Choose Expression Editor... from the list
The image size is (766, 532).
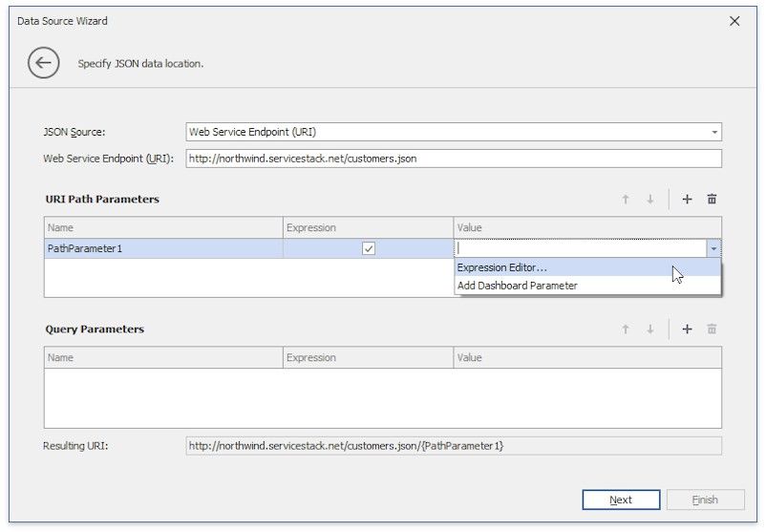502,267
